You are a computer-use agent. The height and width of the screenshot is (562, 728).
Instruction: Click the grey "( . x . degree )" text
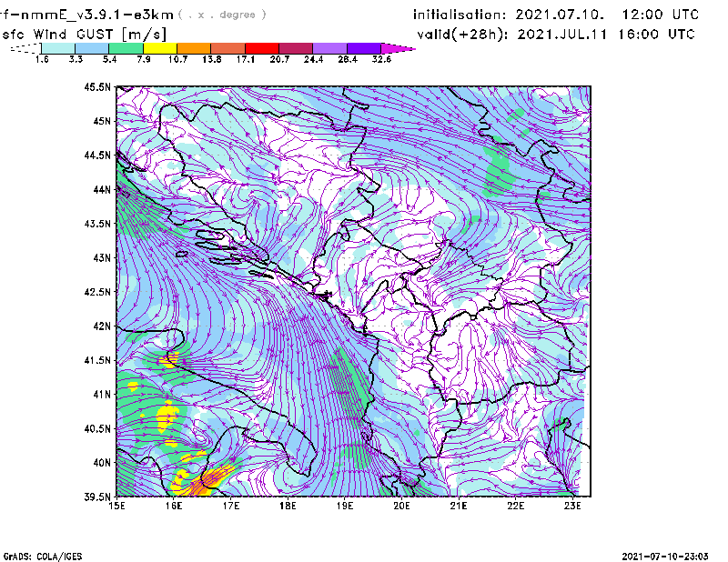pyautogui.click(x=222, y=15)
